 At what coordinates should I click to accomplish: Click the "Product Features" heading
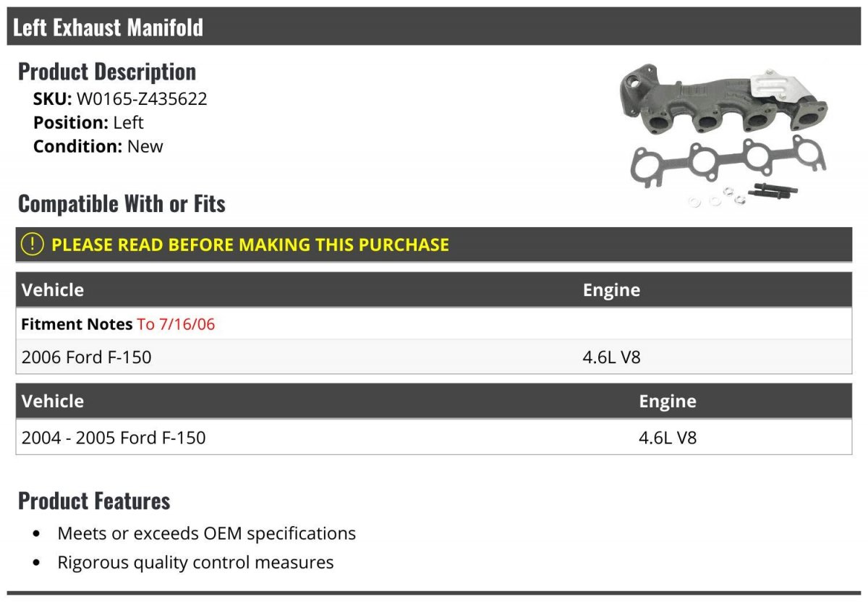tap(94, 501)
